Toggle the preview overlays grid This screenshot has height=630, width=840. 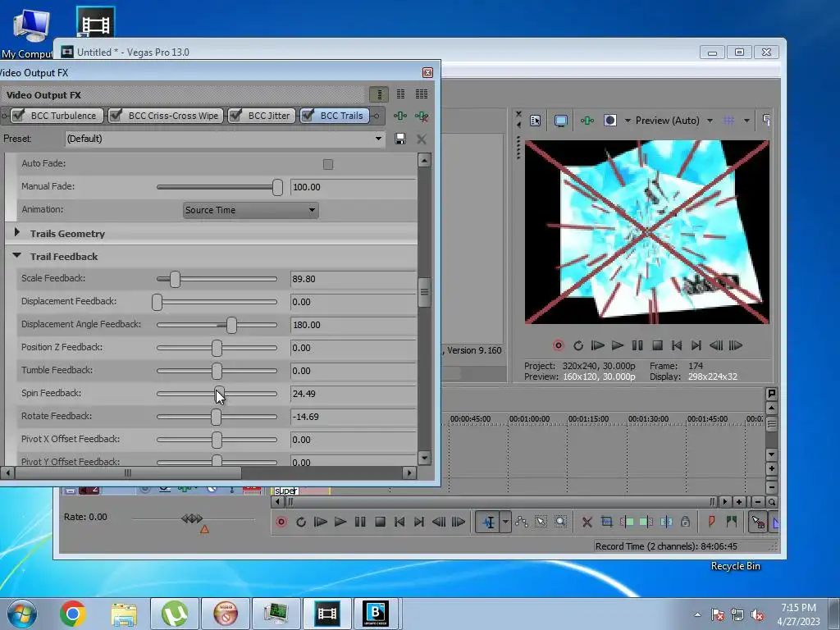tap(729, 121)
